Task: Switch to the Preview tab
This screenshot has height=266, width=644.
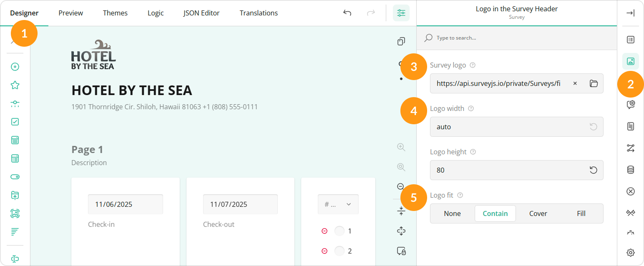Action: (70, 13)
